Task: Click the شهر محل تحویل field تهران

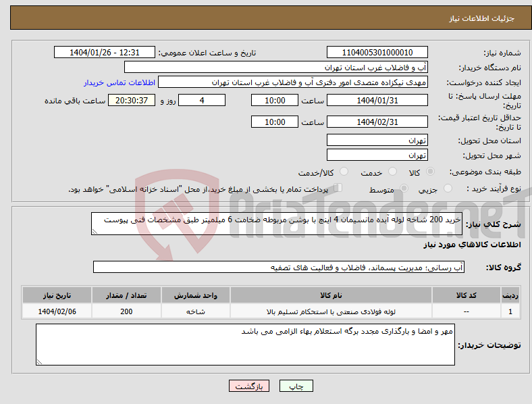Action: point(377,155)
